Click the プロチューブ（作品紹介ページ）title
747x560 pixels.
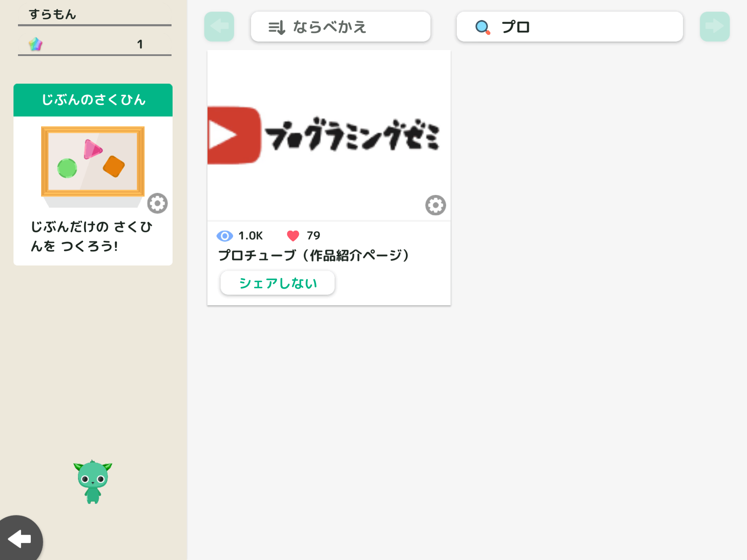coord(314,255)
